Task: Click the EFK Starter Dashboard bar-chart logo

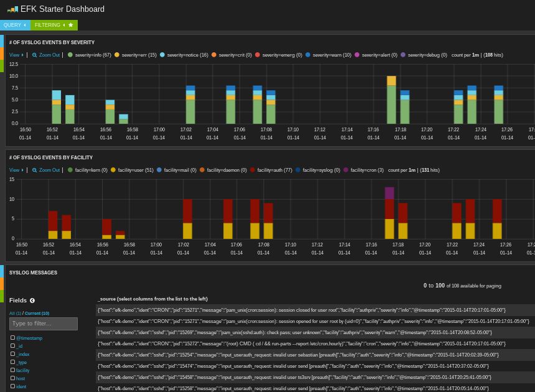Action: tap(12, 9)
